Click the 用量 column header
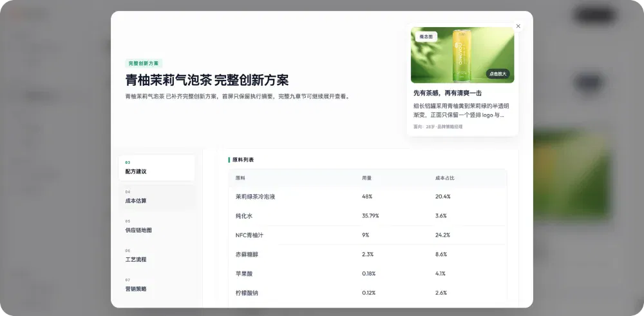Screen dimensions: 644x316 367,178
